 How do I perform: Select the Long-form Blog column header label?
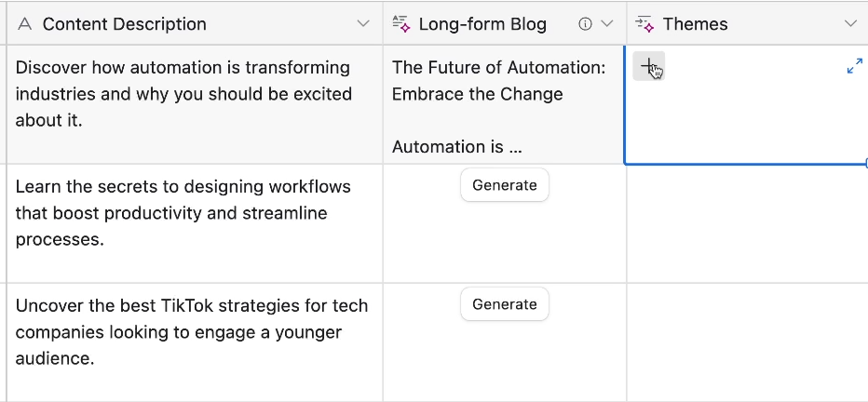[x=482, y=24]
